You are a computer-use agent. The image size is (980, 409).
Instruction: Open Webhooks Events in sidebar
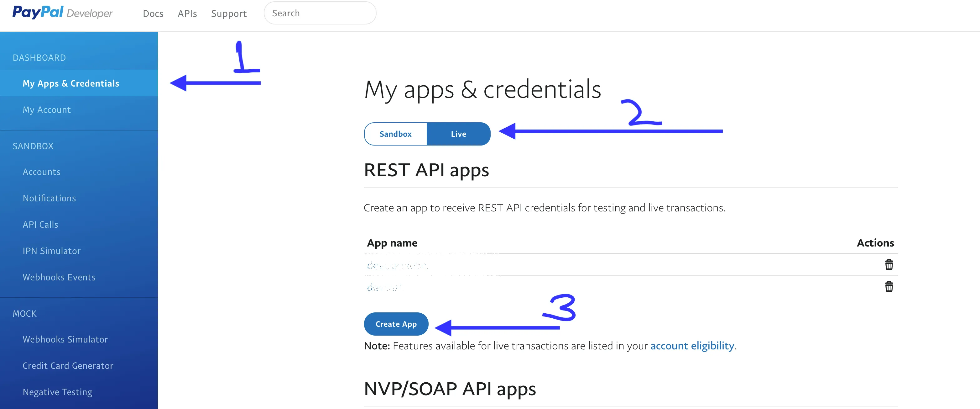click(59, 277)
